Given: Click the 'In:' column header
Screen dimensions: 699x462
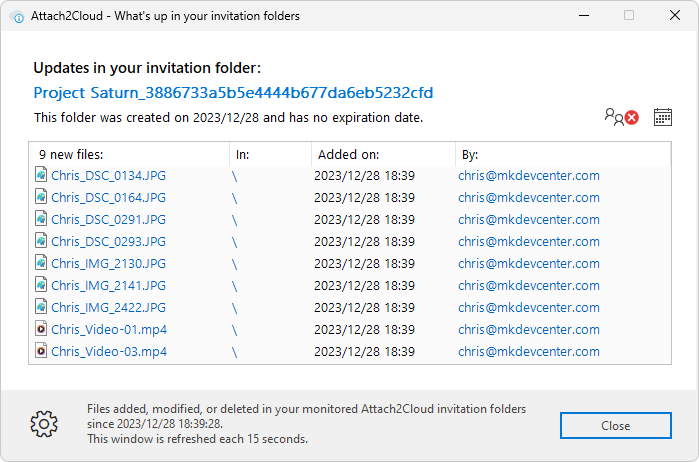Looking at the screenshot, I should [x=270, y=154].
